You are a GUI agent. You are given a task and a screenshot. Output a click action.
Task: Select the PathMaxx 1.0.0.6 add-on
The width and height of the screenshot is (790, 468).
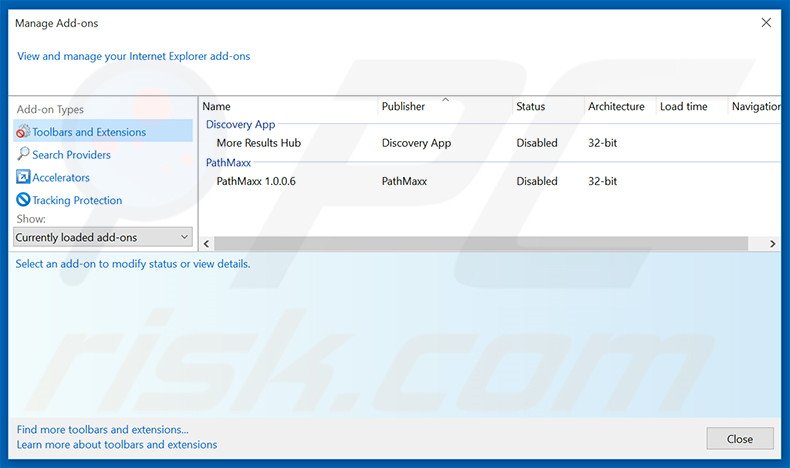click(x=256, y=181)
